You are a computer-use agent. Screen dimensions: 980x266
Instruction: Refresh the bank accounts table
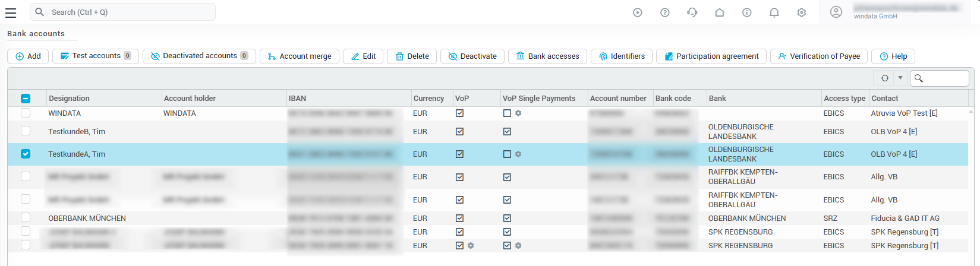pos(885,78)
